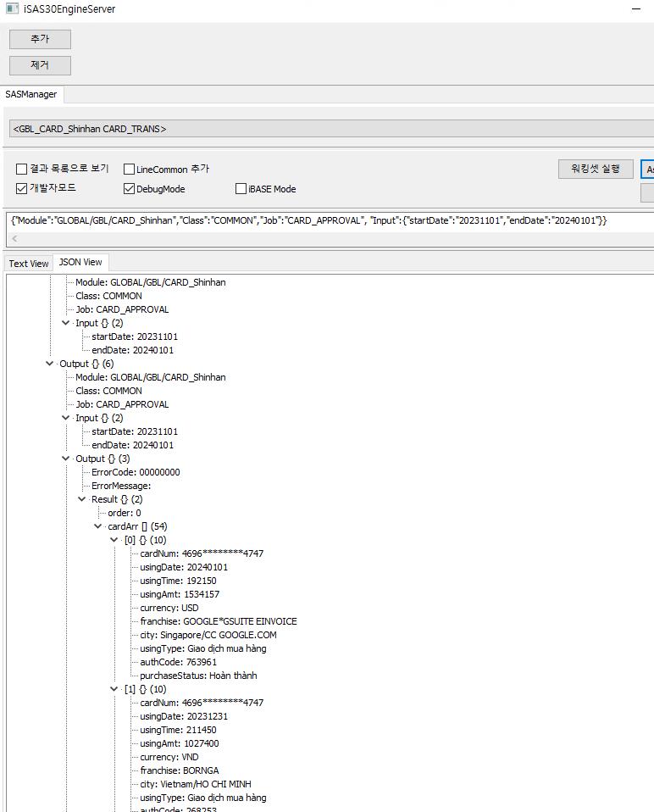This screenshot has height=812, width=654.
Task: Collapse the [1] {} (10) array item
Action: [x=114, y=689]
